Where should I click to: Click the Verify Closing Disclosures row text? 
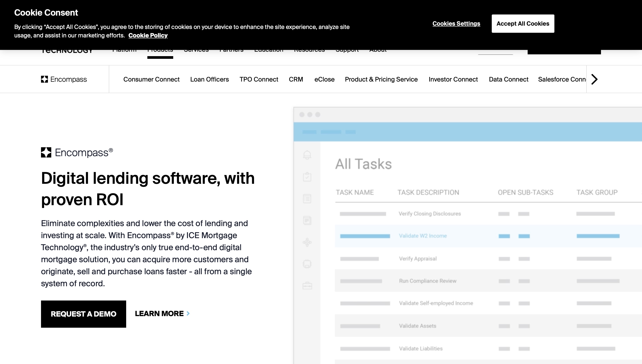point(429,214)
